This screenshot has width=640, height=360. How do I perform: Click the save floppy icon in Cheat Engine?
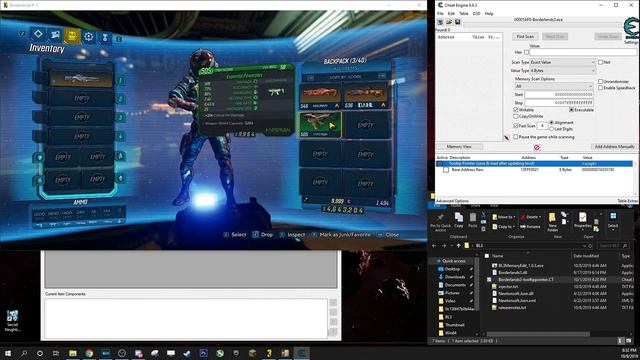(458, 22)
